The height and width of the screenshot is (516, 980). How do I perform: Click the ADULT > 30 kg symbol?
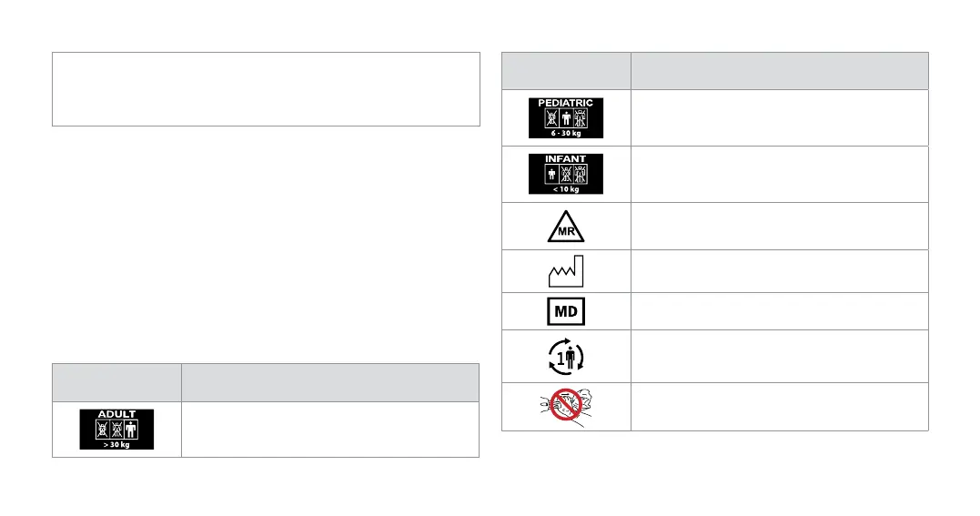[x=116, y=430]
